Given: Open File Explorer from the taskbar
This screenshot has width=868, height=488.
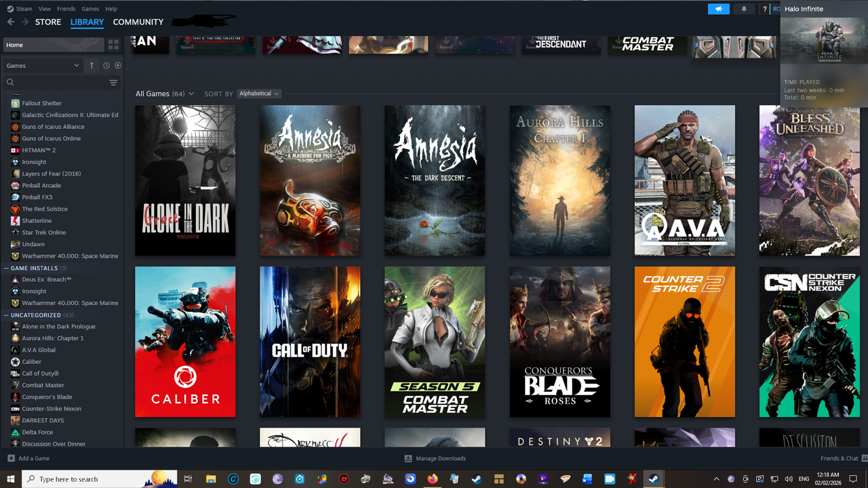Looking at the screenshot, I should point(210,479).
